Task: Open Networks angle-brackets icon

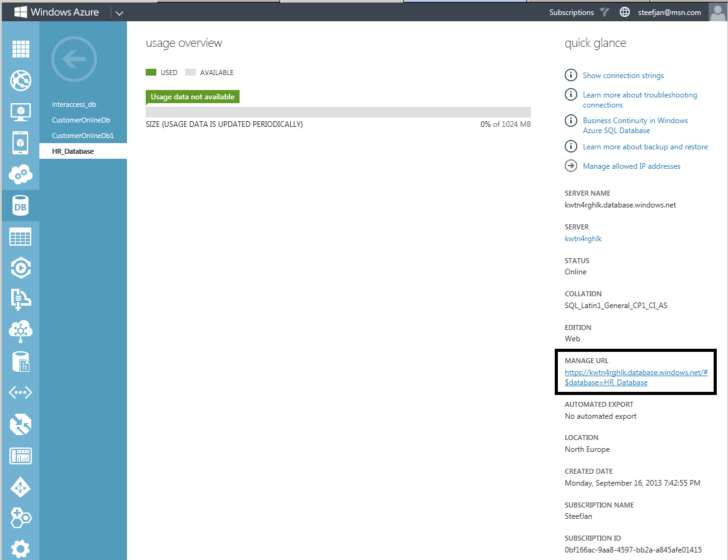Action: [21, 392]
